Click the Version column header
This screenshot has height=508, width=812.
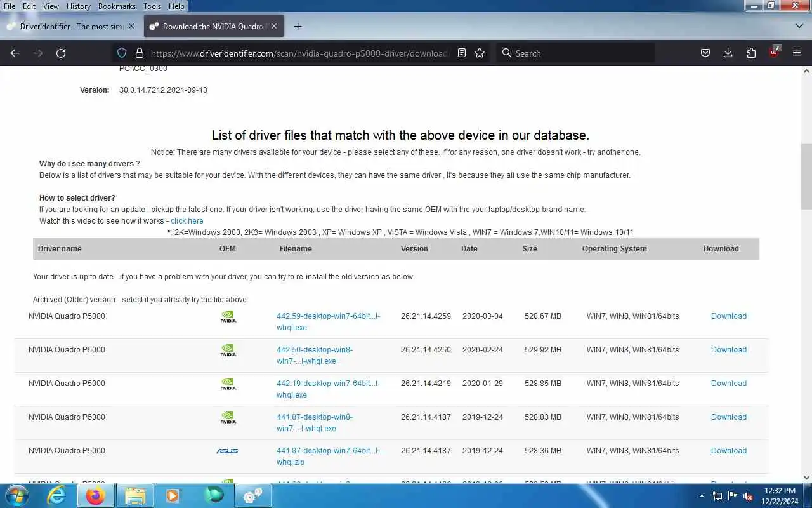coord(414,249)
